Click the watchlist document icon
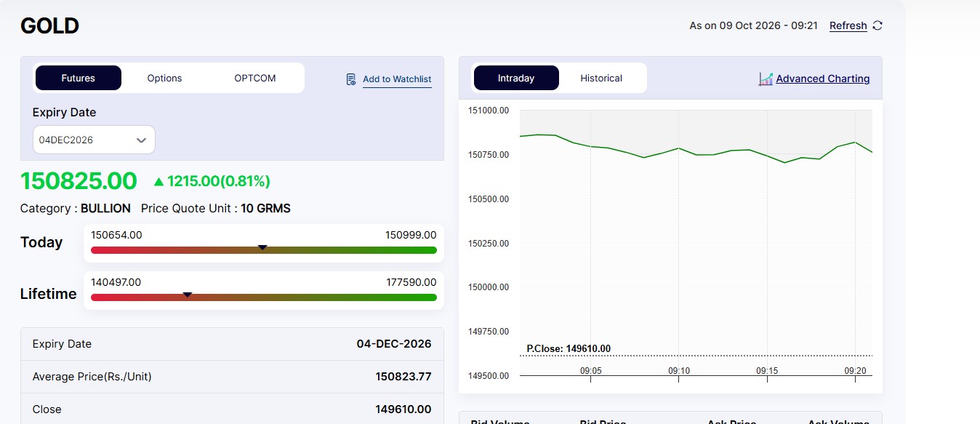The height and width of the screenshot is (424, 980). coord(351,79)
